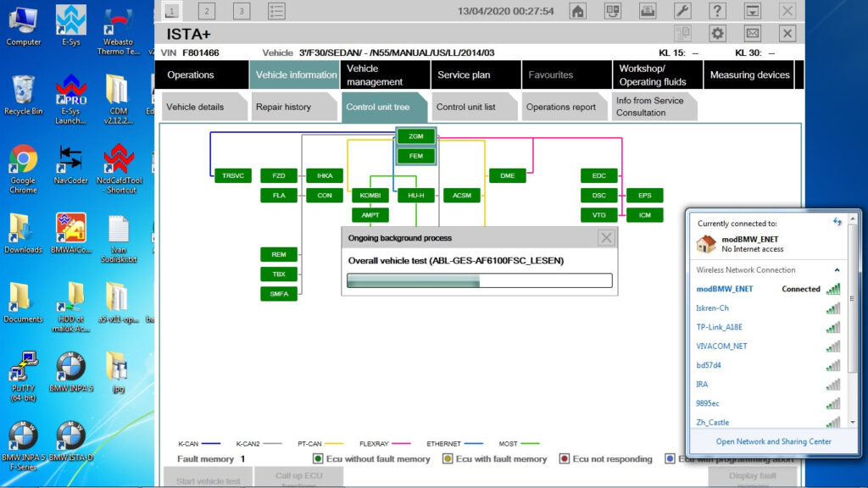
Task: Open the Vehicle management tab
Action: tap(386, 75)
